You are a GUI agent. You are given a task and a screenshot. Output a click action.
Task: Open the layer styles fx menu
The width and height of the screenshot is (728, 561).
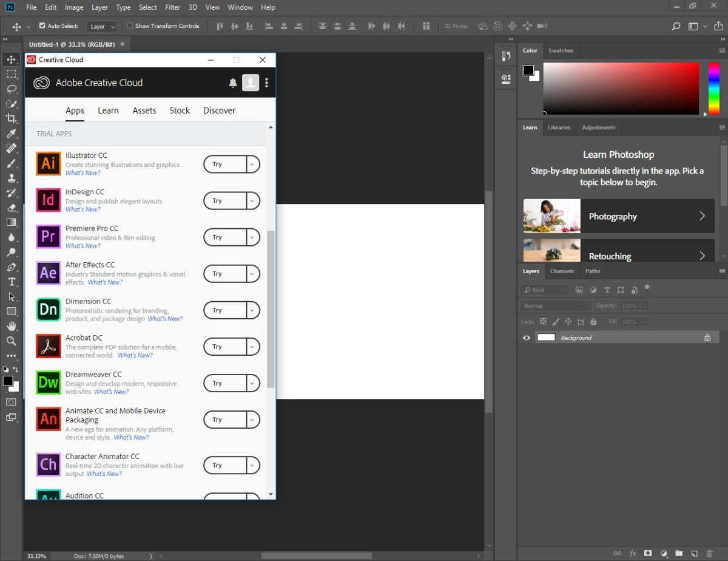(633, 554)
